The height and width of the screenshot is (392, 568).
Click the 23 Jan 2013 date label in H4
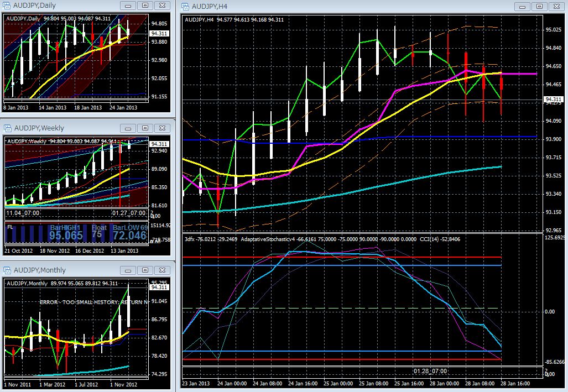click(x=196, y=384)
